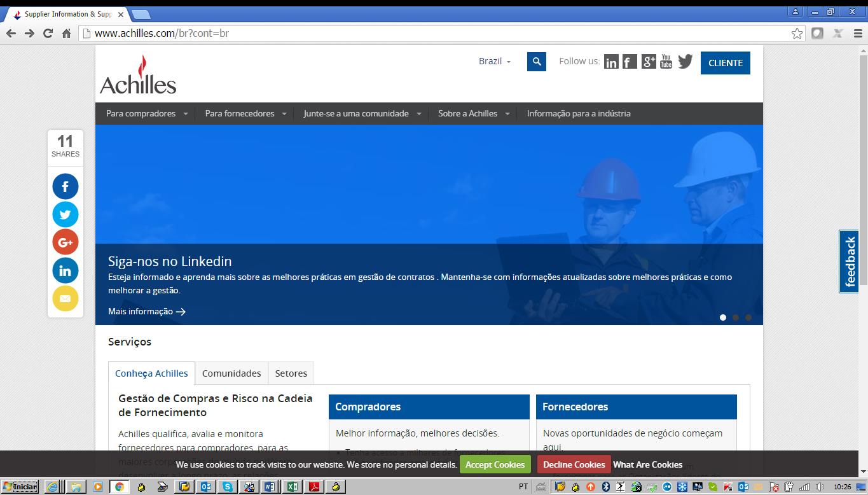
Task: Click the 11 shares counter
Action: (65, 145)
